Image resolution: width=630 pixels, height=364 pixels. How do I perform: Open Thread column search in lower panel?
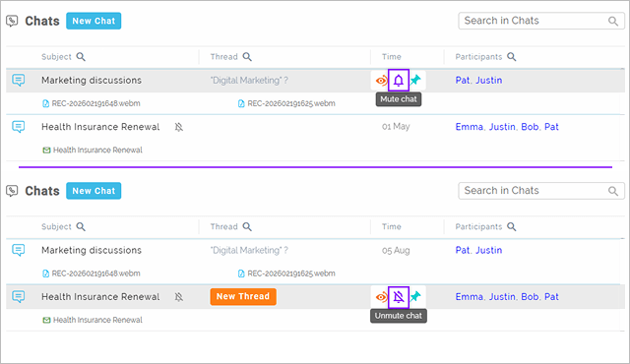click(x=247, y=226)
